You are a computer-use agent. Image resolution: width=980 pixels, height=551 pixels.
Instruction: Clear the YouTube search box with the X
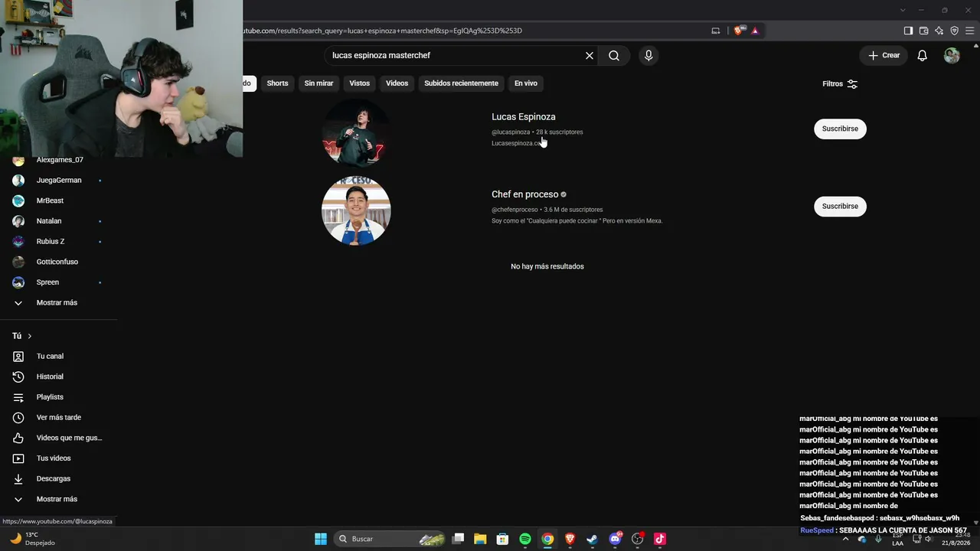tap(590, 55)
